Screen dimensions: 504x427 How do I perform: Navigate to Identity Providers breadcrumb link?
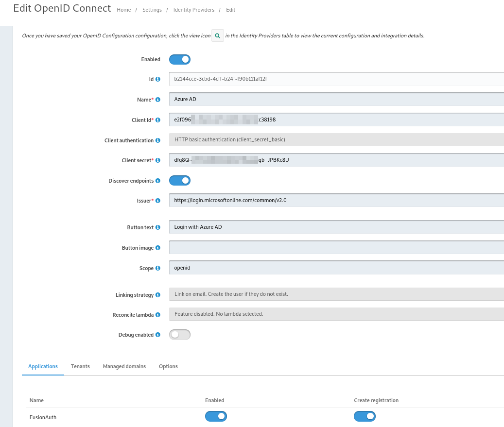[x=194, y=10]
